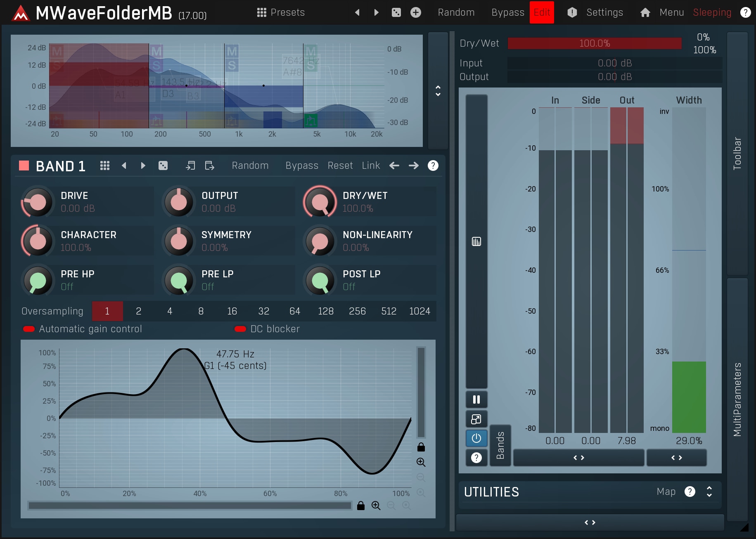Click the Band 1 paste settings icon
Viewport: 756px width, 539px height.
point(209,165)
